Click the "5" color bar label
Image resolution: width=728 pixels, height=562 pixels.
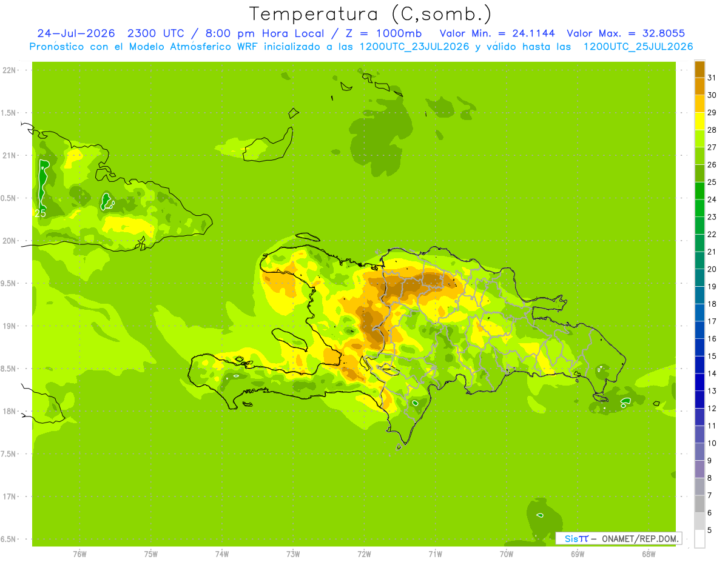tap(710, 530)
